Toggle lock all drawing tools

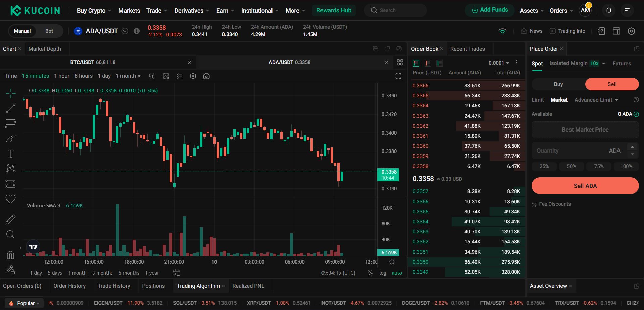pyautogui.click(x=11, y=270)
